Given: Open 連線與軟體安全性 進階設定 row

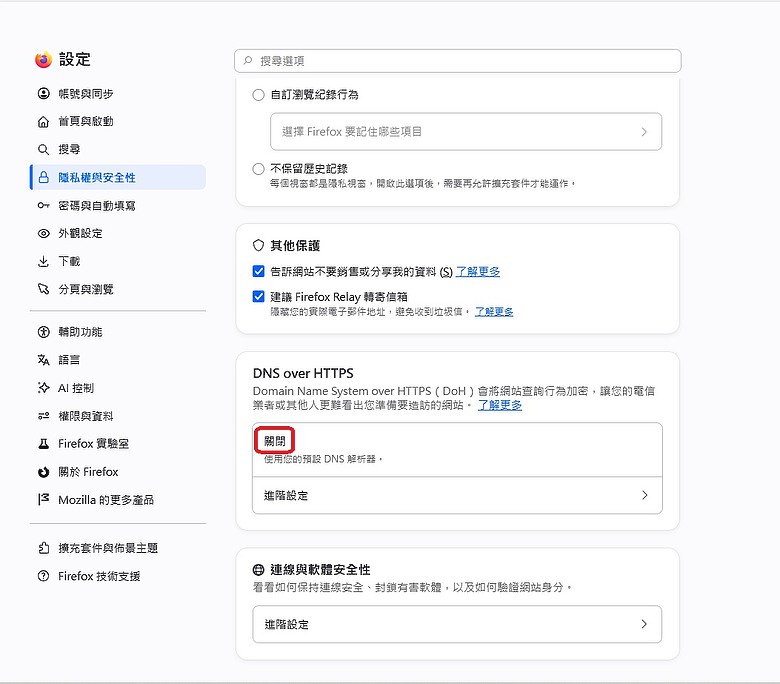Looking at the screenshot, I should coord(457,624).
